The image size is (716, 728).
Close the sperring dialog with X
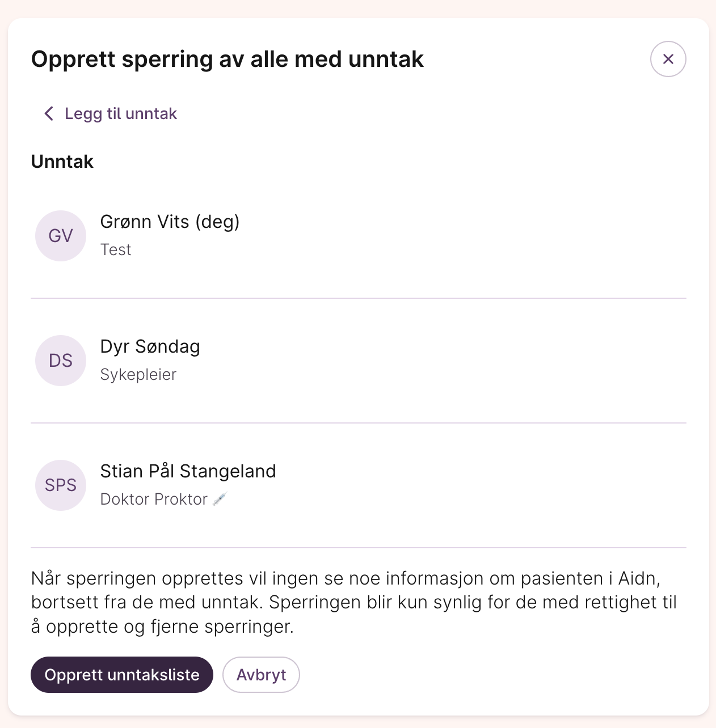click(668, 59)
